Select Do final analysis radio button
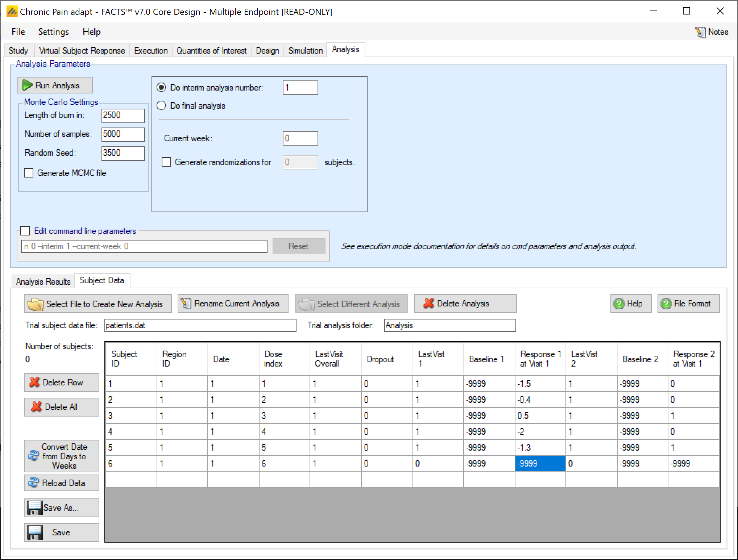Viewport: 738px width, 560px height. (161, 105)
